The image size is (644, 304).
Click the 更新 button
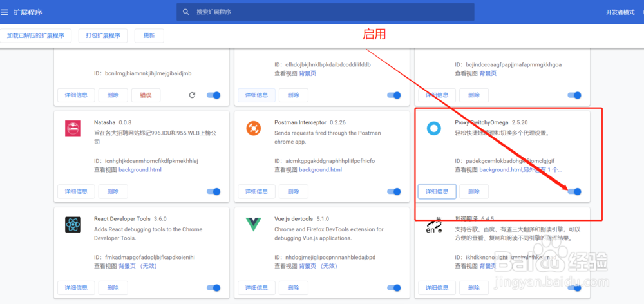(149, 35)
